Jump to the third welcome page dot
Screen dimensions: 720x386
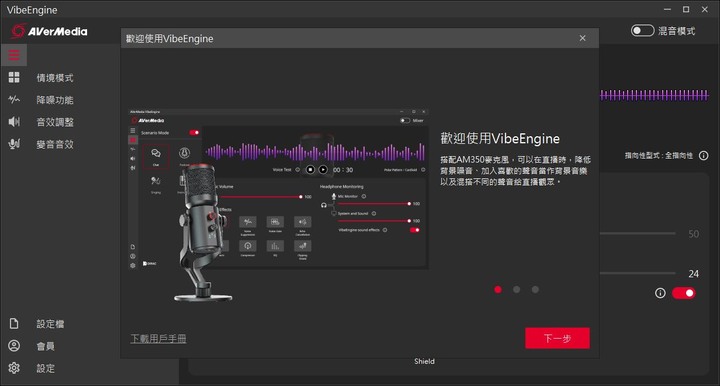[x=535, y=290]
